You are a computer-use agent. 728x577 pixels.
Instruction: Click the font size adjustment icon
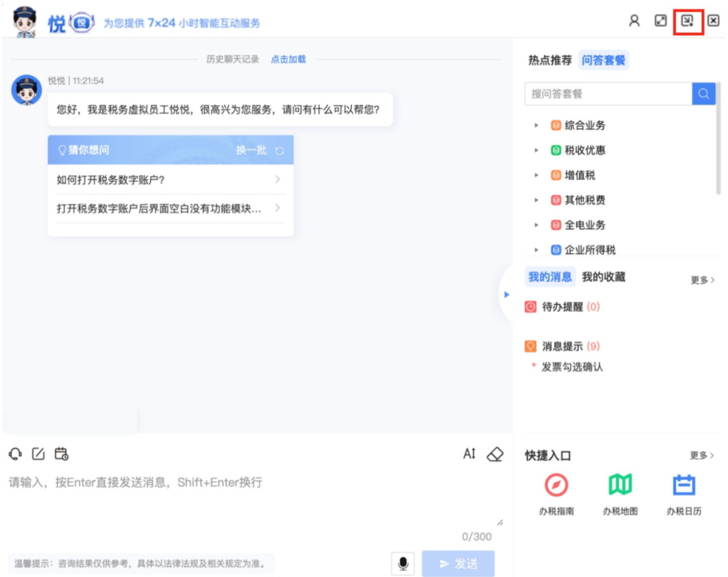469,454
